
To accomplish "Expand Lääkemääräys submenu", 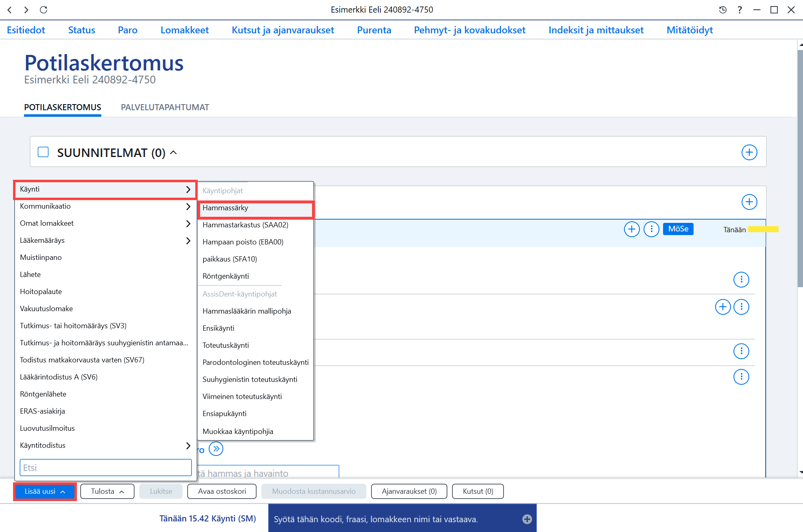I will pos(105,240).
